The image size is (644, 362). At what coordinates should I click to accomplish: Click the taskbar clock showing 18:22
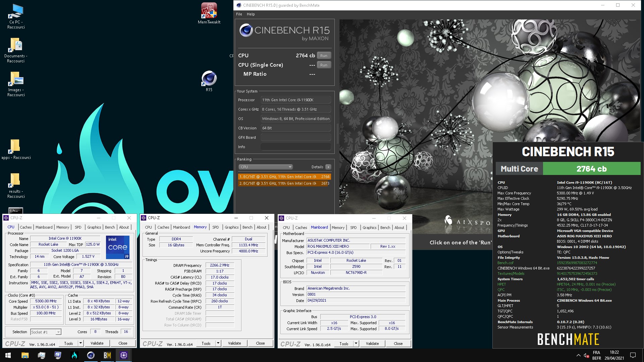[614, 355]
